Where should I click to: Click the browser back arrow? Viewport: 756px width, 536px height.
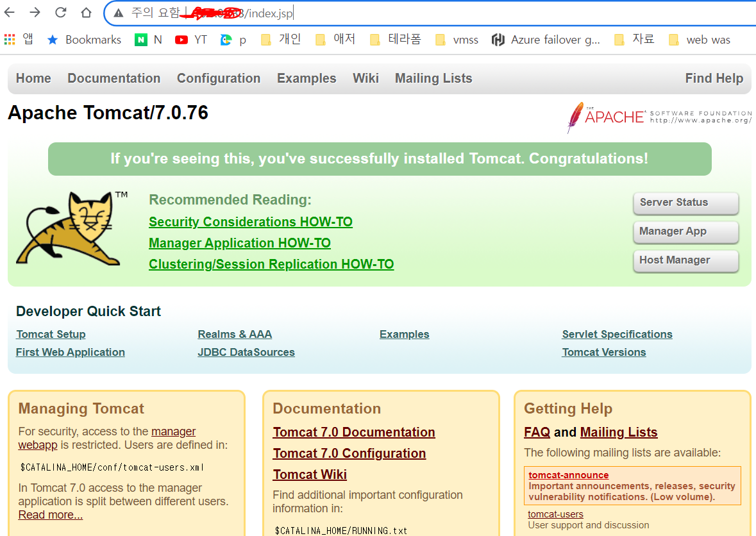(x=10, y=12)
